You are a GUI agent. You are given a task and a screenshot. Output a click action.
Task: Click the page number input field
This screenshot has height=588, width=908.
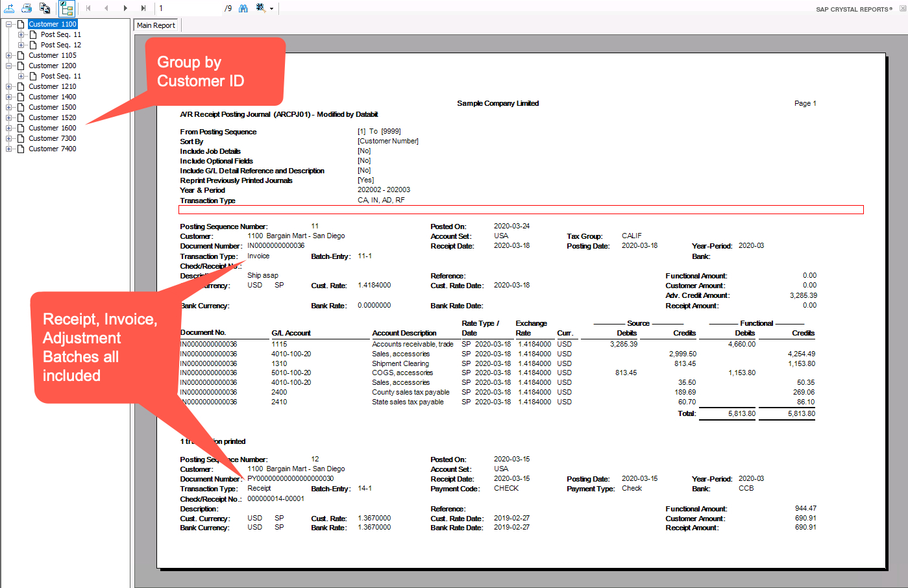[188, 8]
